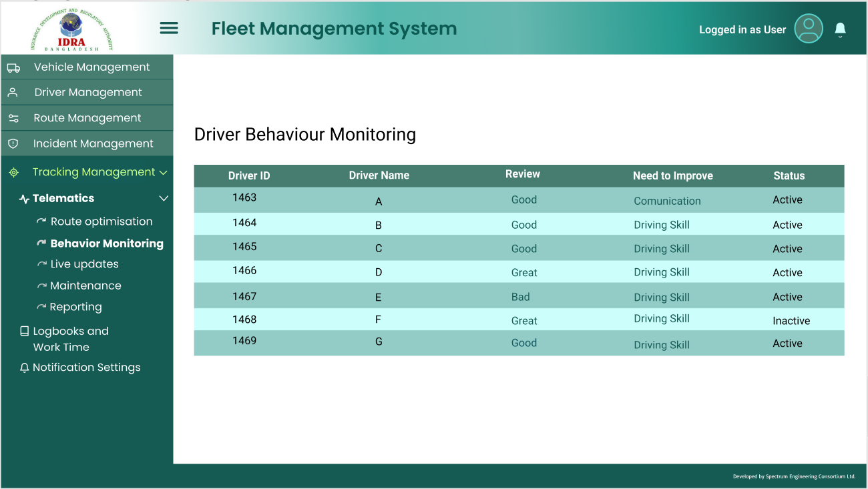This screenshot has height=489, width=868.
Task: Select Behavior Monitoring in sidebar
Action: (x=107, y=243)
